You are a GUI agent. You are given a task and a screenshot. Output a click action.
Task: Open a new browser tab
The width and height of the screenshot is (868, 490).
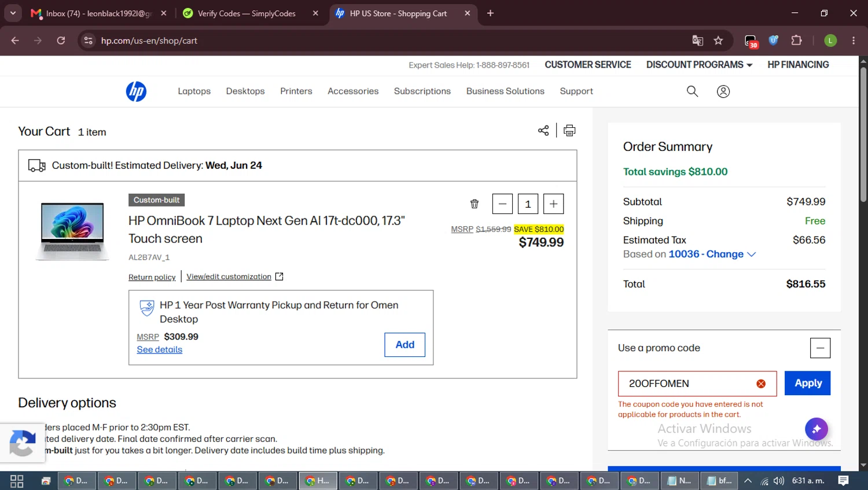(x=490, y=13)
